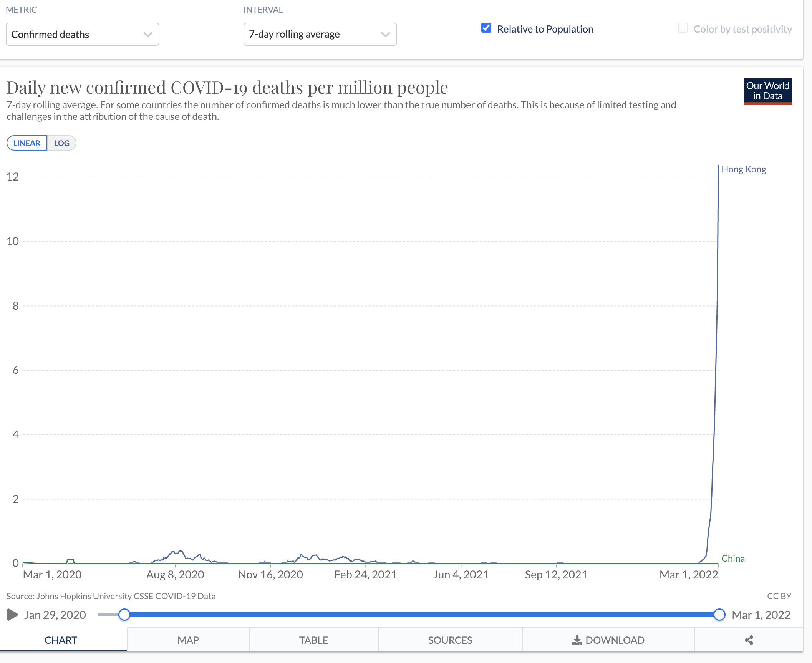The image size is (812, 663).
Task: Enable Color by test positivity checkbox
Action: point(683,28)
